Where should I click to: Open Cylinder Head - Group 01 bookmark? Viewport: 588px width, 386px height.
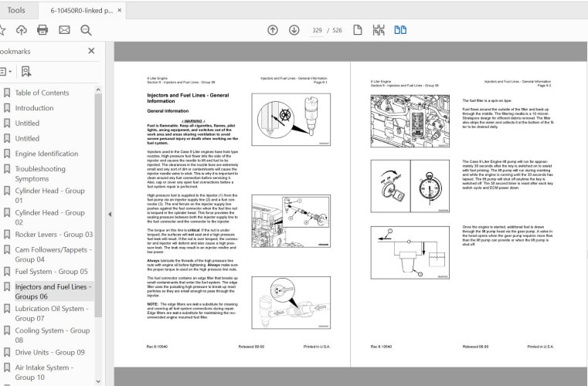click(x=49, y=195)
